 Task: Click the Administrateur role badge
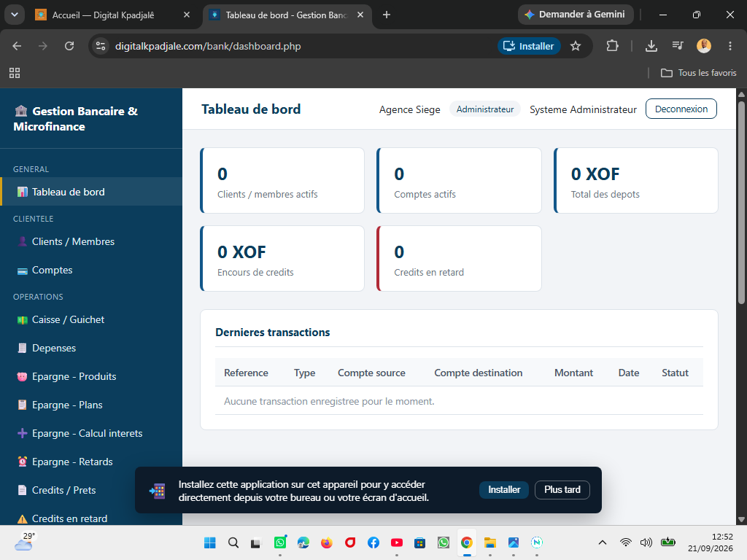[485, 109]
